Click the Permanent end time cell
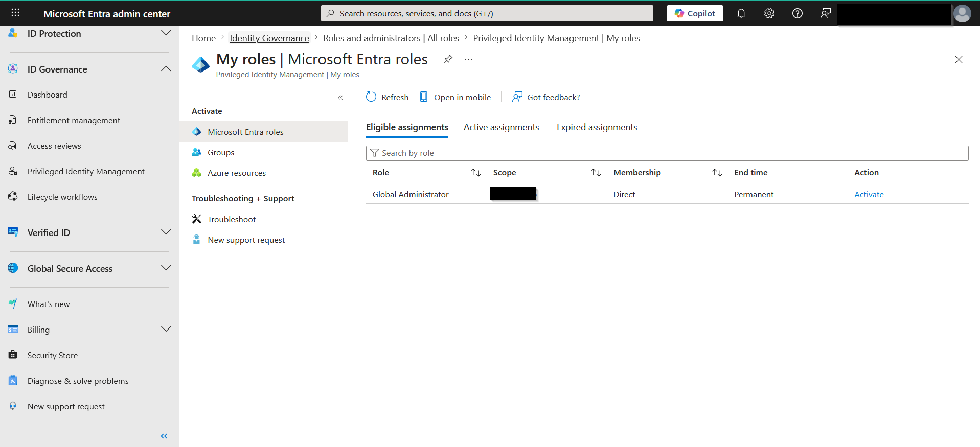This screenshot has height=447, width=980. (754, 194)
